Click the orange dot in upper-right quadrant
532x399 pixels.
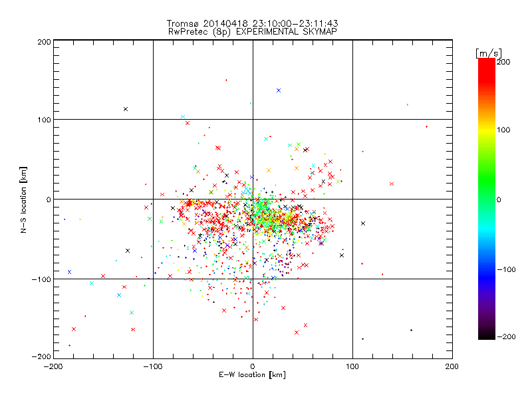click(x=408, y=105)
